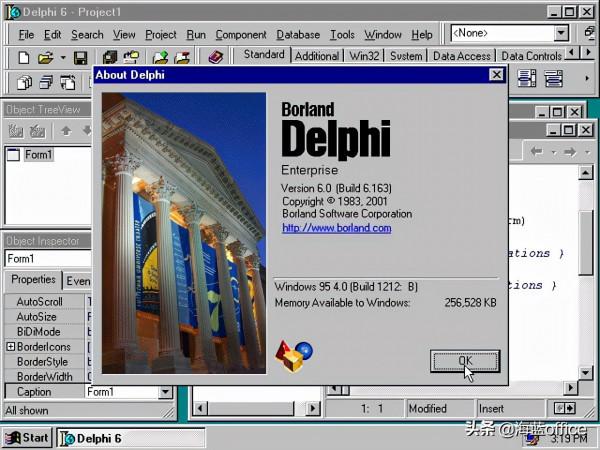
Task: Click the Save All icon
Action: (110, 58)
